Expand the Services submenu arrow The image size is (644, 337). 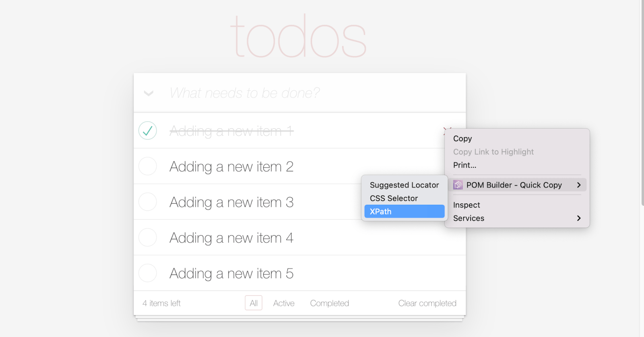(579, 218)
